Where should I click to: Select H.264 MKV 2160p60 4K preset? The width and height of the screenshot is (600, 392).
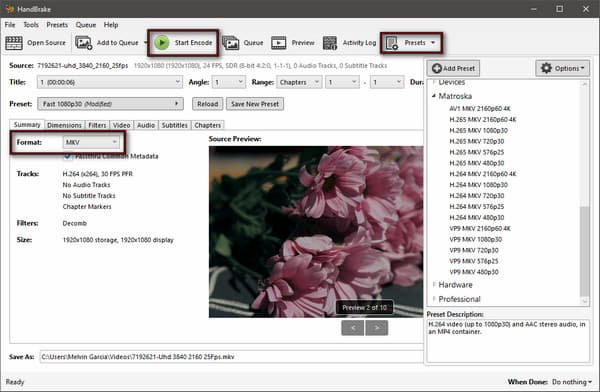point(483,174)
